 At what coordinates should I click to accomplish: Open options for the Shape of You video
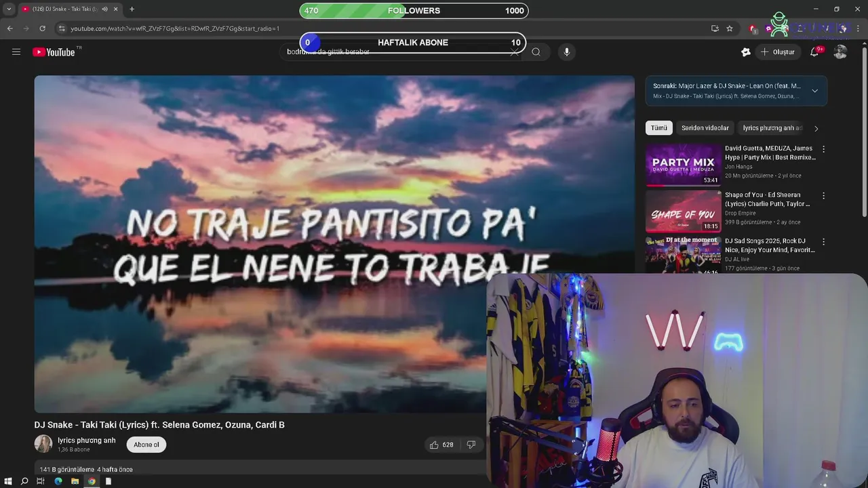tap(824, 196)
